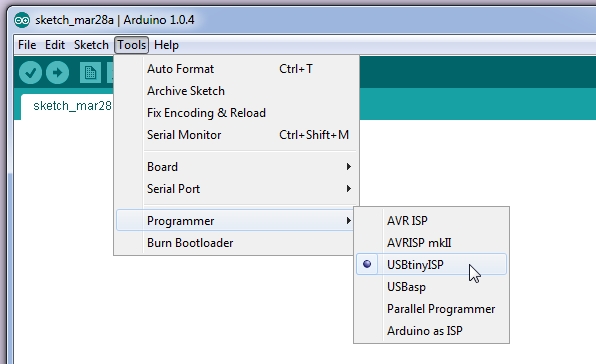Open the Sketch menu
This screenshot has width=596, height=364.
coord(91,45)
